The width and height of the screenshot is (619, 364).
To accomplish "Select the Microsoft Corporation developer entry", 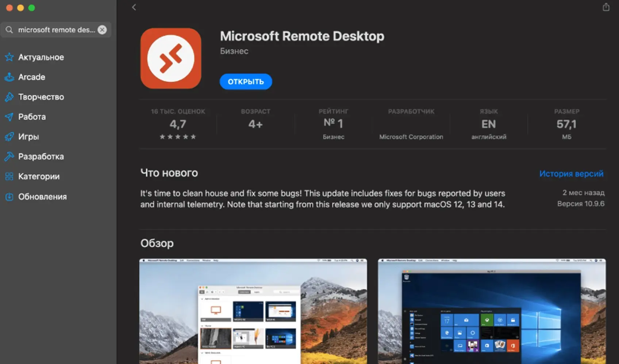I will pyautogui.click(x=411, y=136).
